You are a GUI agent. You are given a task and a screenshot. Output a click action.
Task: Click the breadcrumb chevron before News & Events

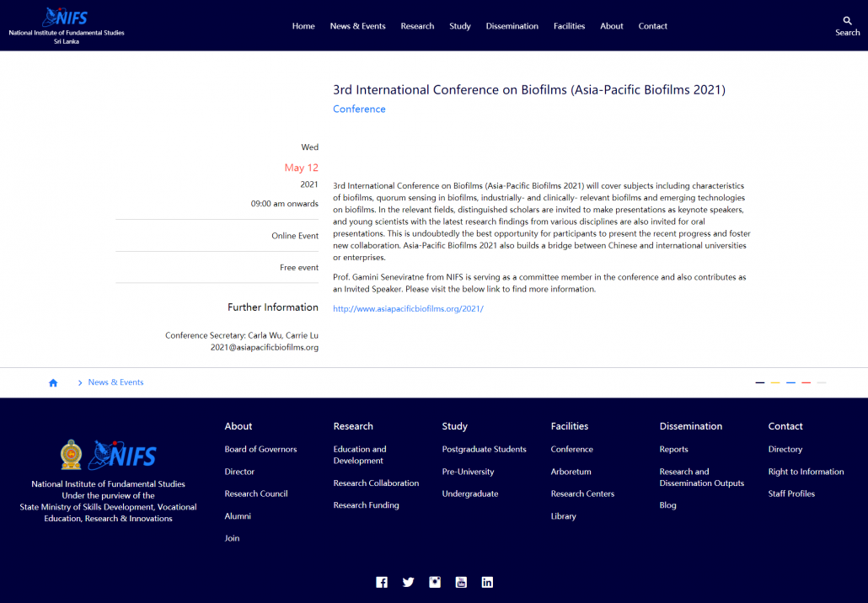click(80, 383)
